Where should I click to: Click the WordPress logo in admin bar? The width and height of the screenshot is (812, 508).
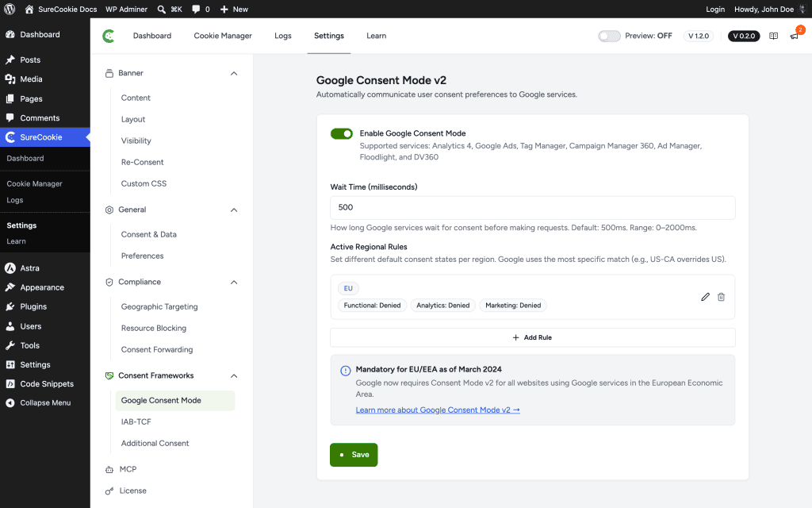(x=10, y=9)
